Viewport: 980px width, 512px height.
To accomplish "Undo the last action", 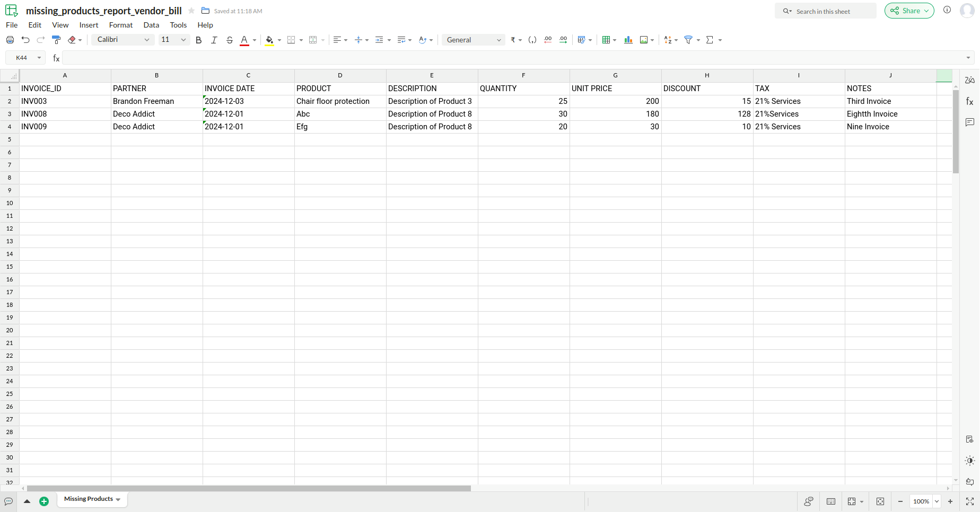I will point(25,40).
